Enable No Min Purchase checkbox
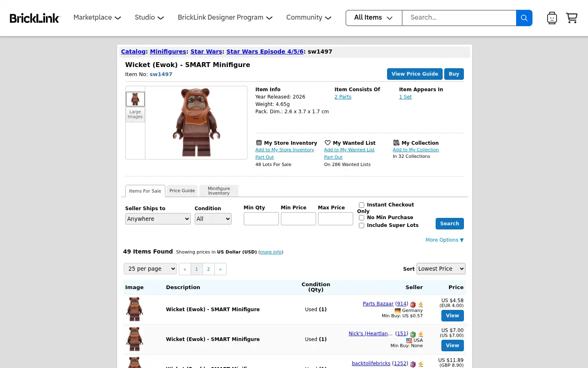 (361, 218)
